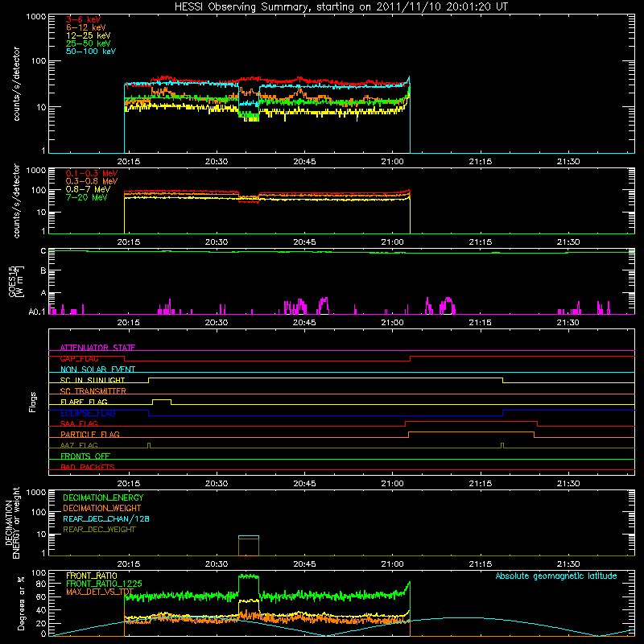The image size is (644, 644).
Task: Click the 21:00 tick label under the Flags panel
Action: [392, 484]
